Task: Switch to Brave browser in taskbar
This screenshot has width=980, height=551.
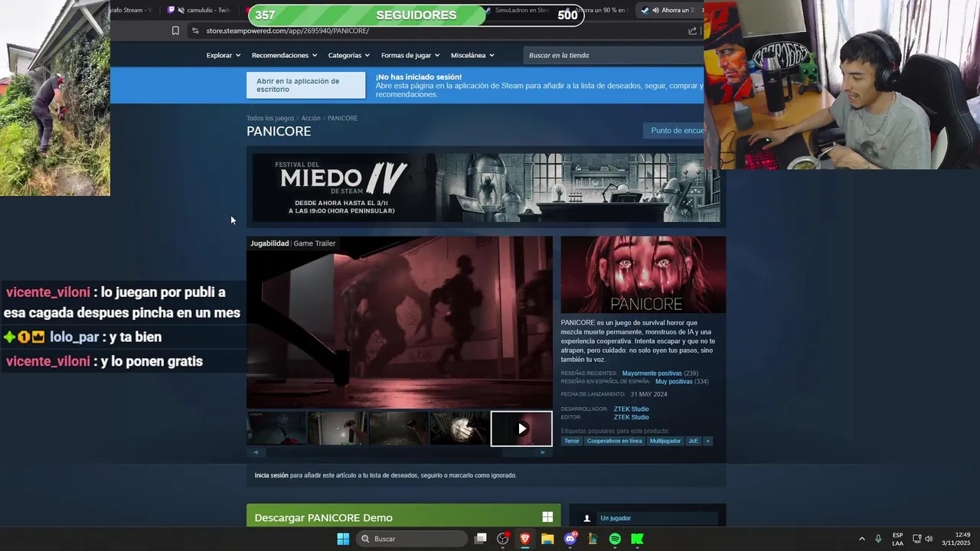Action: pyautogui.click(x=525, y=539)
